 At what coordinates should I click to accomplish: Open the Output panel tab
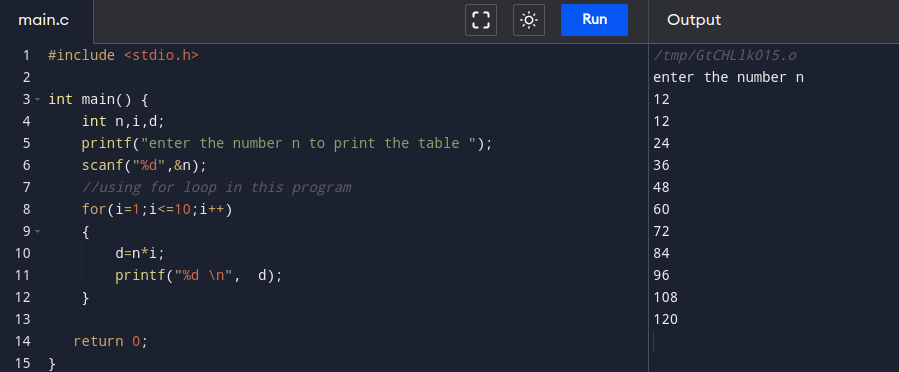click(x=694, y=20)
